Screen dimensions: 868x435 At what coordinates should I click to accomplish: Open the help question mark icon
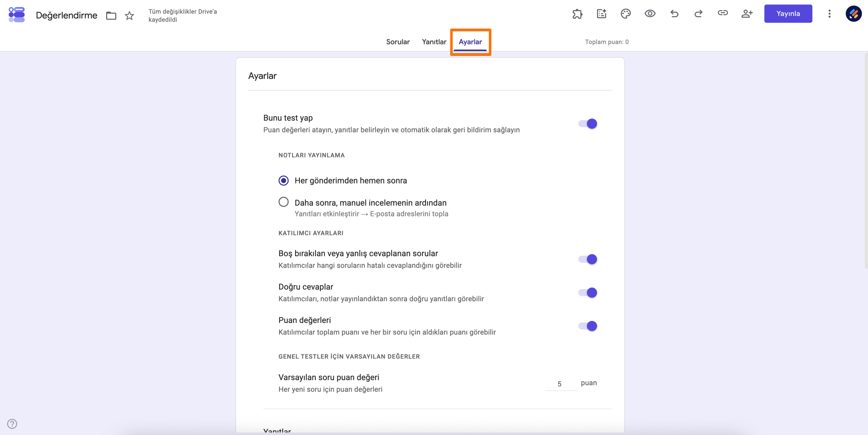click(12, 424)
